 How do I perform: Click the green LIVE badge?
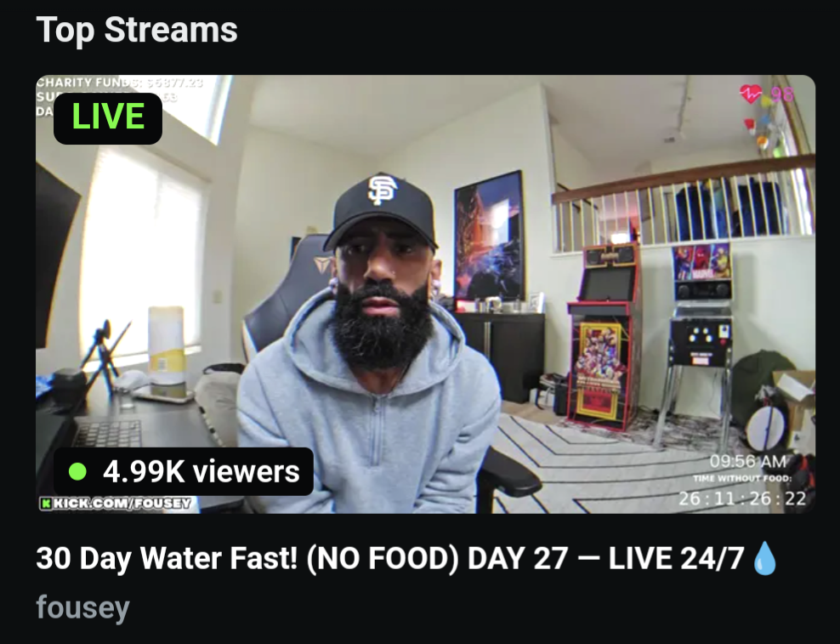[x=108, y=118]
